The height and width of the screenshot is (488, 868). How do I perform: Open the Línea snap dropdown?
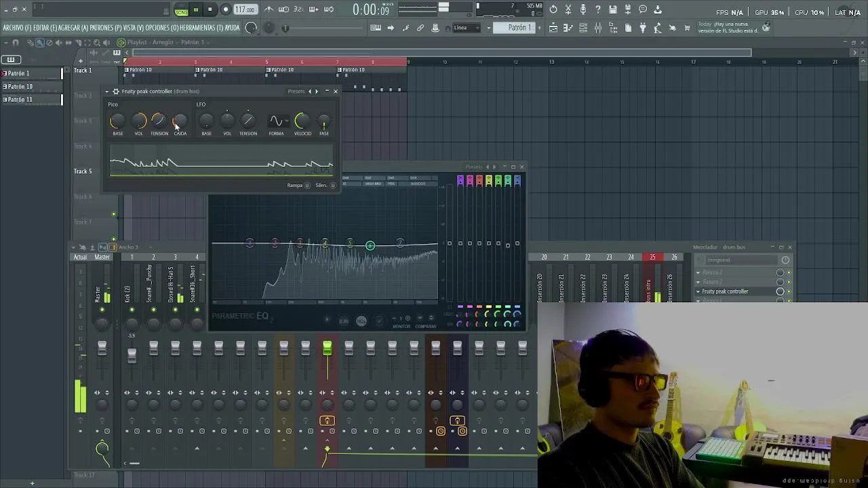click(467, 28)
